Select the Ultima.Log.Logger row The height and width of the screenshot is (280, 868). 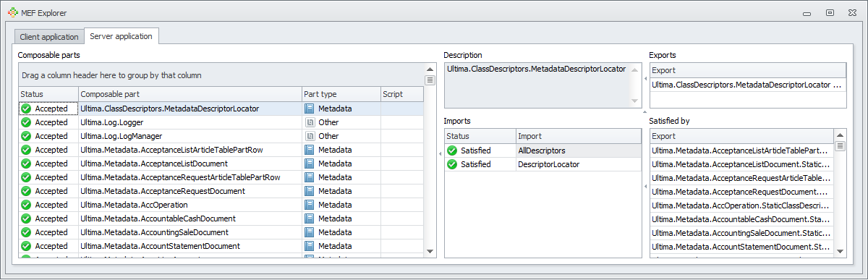point(221,122)
